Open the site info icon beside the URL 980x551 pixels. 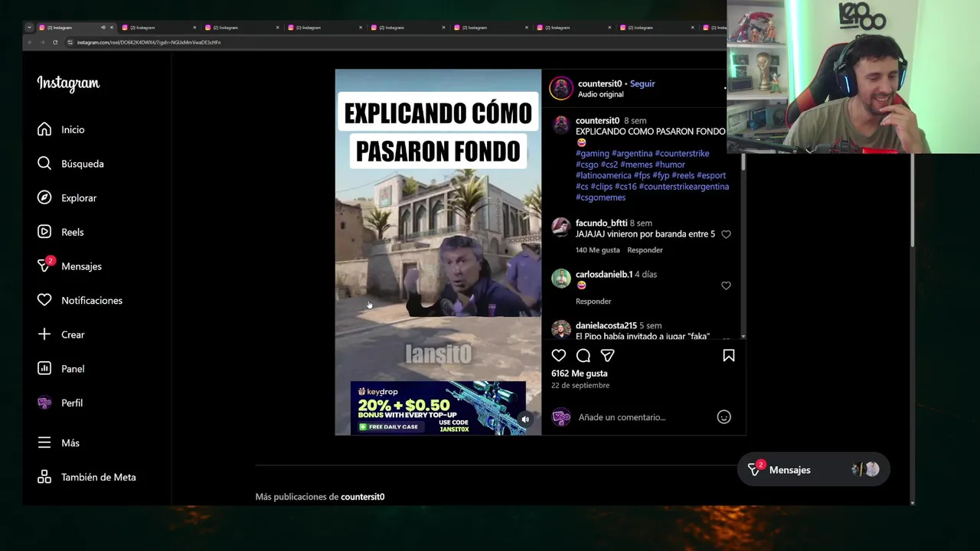[x=70, y=42]
